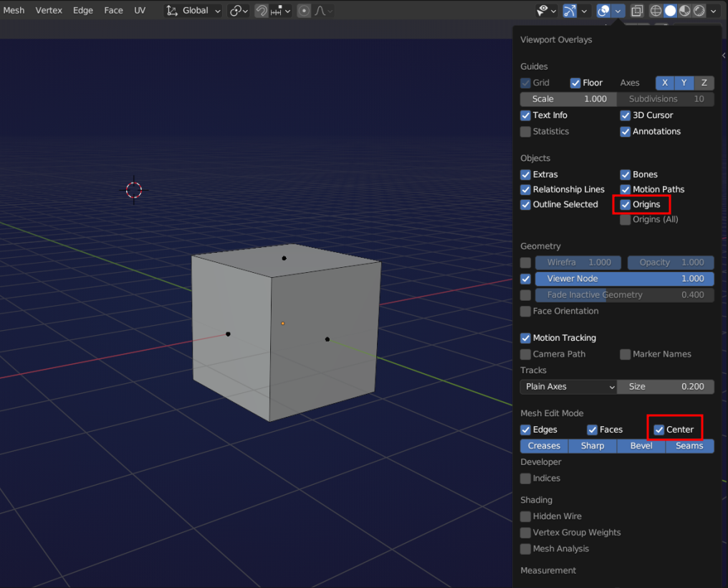Enable the Statistics checkbox
This screenshot has width=728, height=588.
tap(526, 132)
